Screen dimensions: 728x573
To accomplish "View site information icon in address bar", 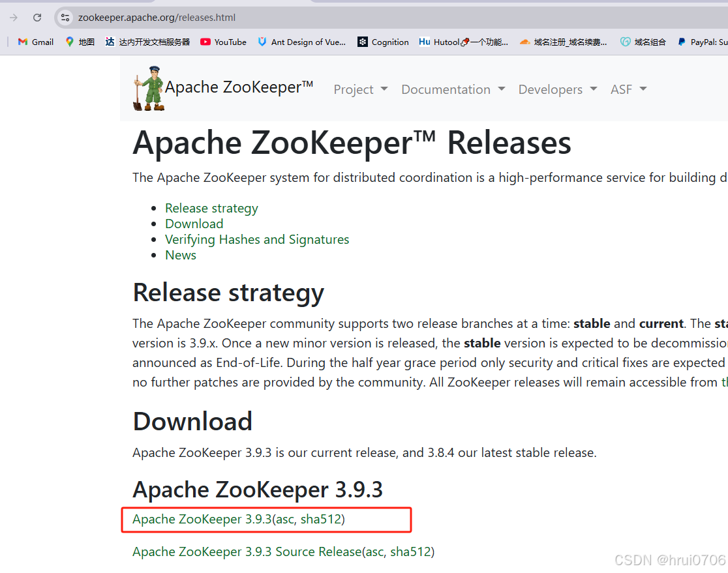I will click(65, 18).
